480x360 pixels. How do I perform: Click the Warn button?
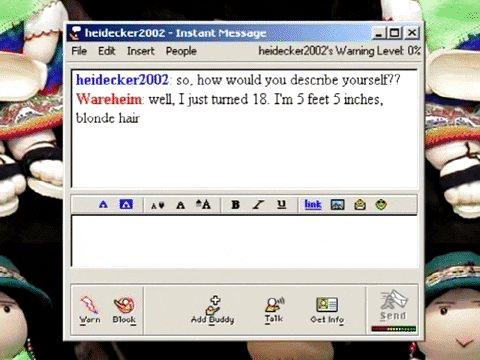point(90,310)
